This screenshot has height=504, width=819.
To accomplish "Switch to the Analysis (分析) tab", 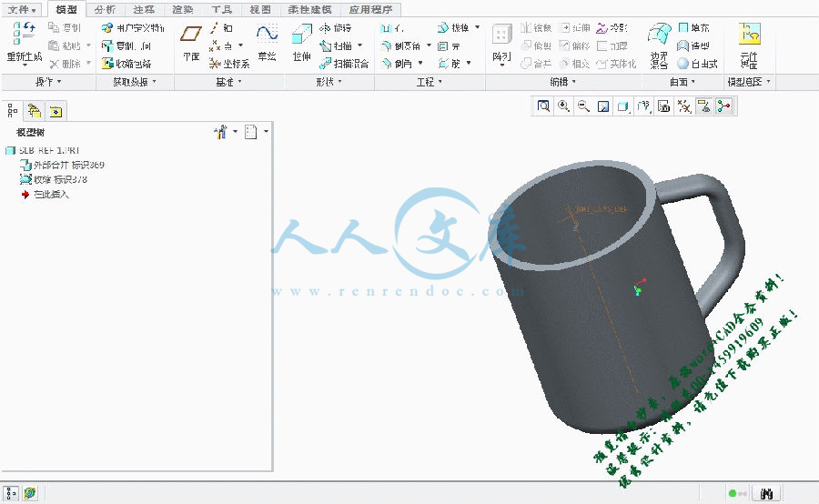I will click(105, 9).
